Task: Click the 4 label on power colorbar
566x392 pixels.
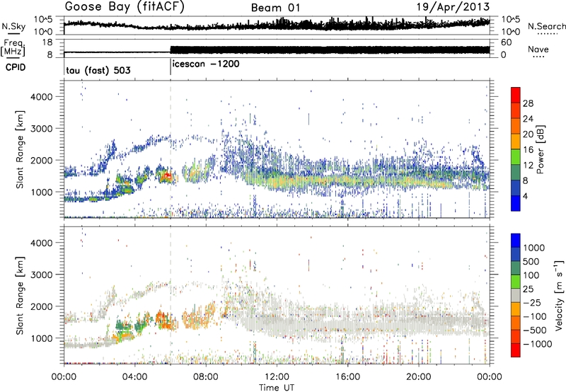Action: click(x=525, y=196)
